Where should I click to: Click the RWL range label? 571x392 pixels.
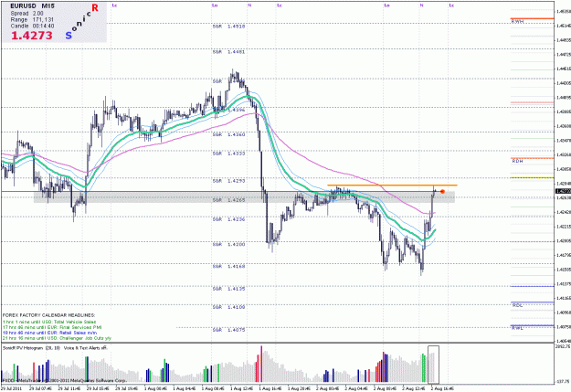(517, 328)
